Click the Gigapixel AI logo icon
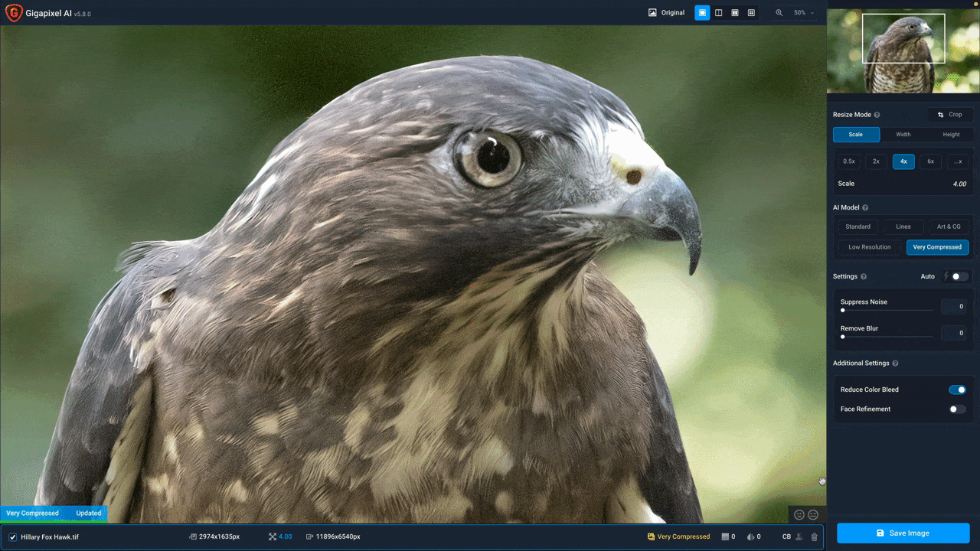 pyautogui.click(x=14, y=13)
